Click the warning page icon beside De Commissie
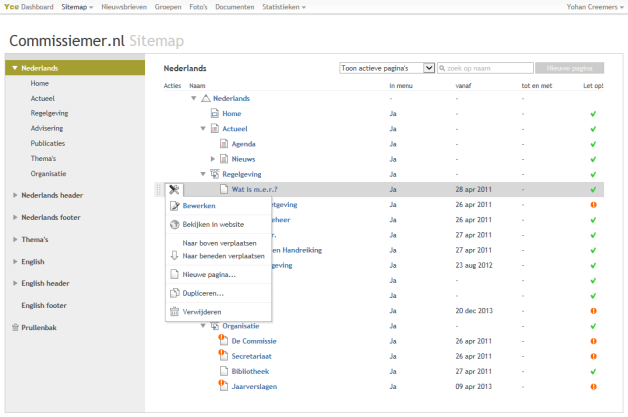 tap(223, 340)
